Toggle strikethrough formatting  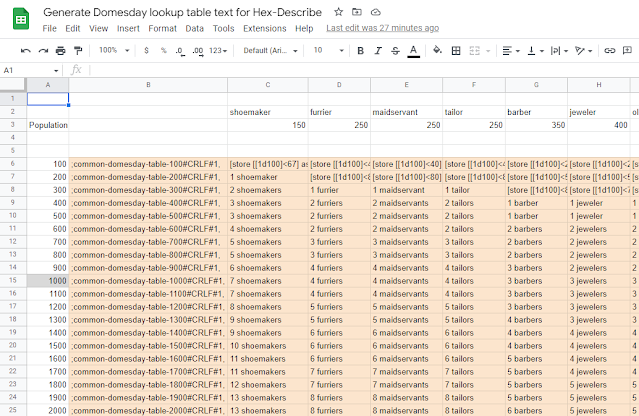click(x=395, y=51)
